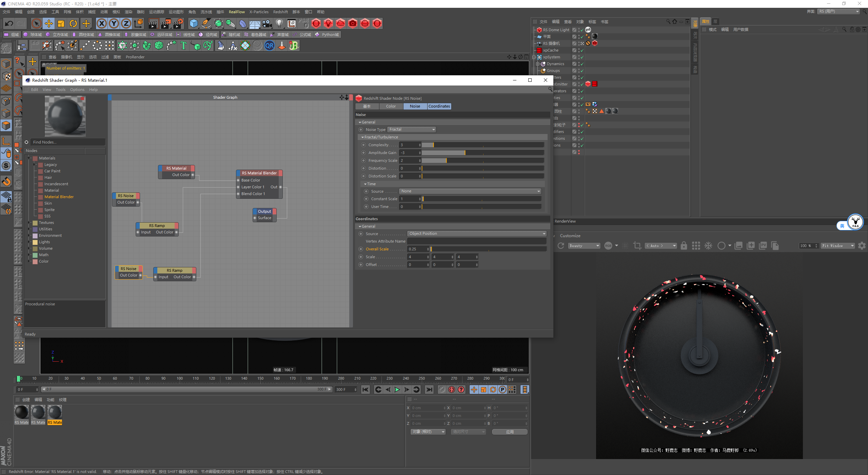
Task: Adjust the Frequency Scale slider
Action: click(483, 160)
